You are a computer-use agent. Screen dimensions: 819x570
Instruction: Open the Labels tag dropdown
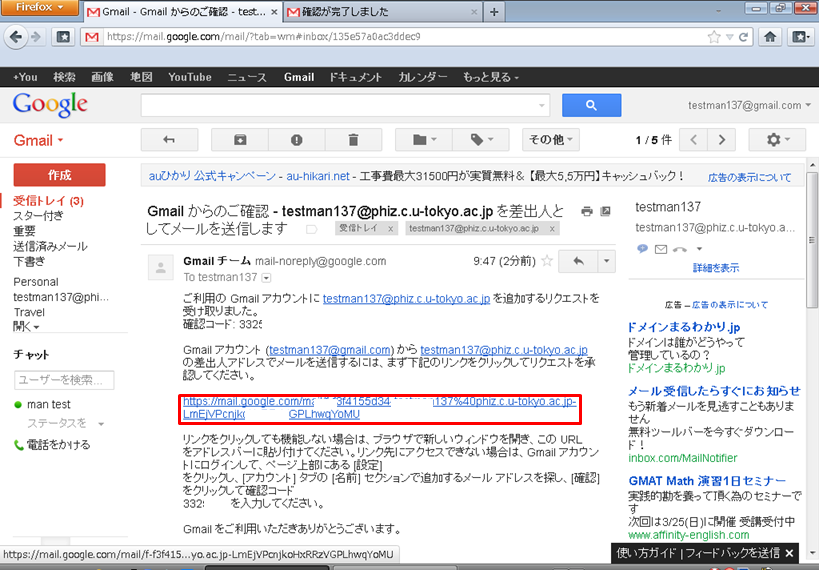tap(481, 139)
